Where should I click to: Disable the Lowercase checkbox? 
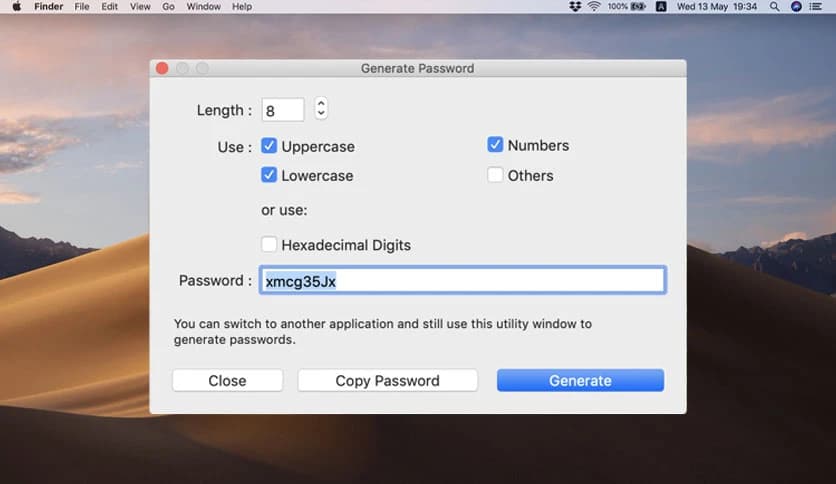(x=269, y=175)
